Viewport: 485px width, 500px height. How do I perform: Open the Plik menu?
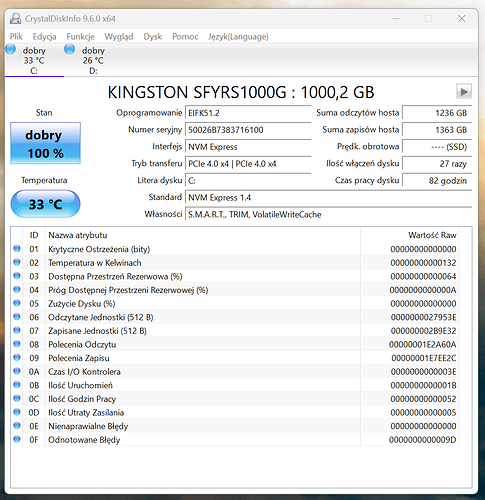pyautogui.click(x=16, y=36)
